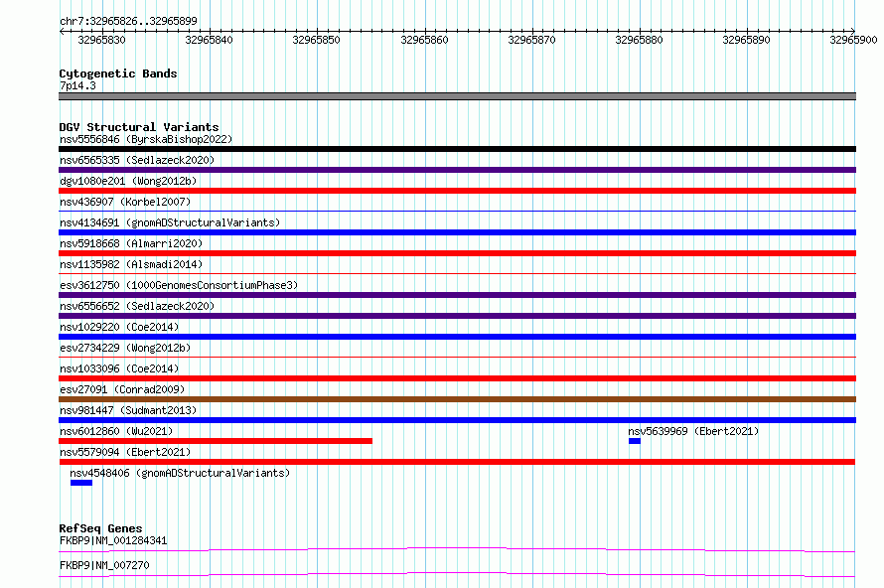Screen dimensions: 884x588
Task: Click ruler position 32965870
Action: [x=531, y=40]
